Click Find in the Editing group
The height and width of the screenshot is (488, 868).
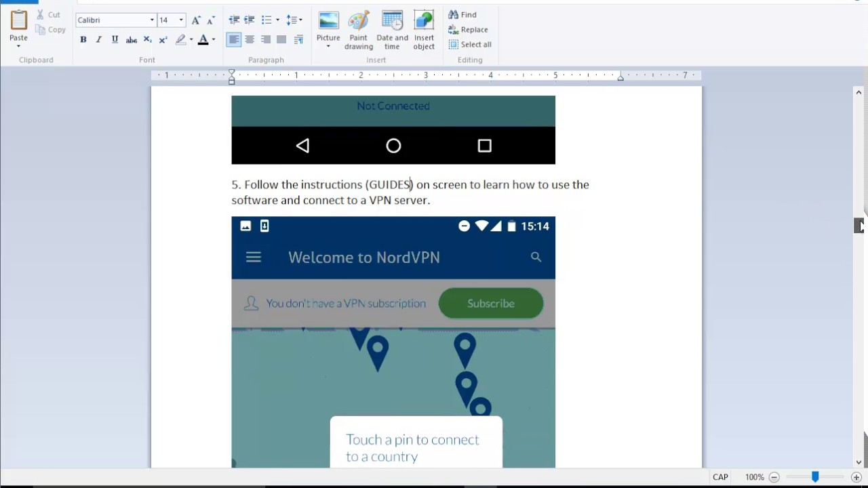click(462, 15)
